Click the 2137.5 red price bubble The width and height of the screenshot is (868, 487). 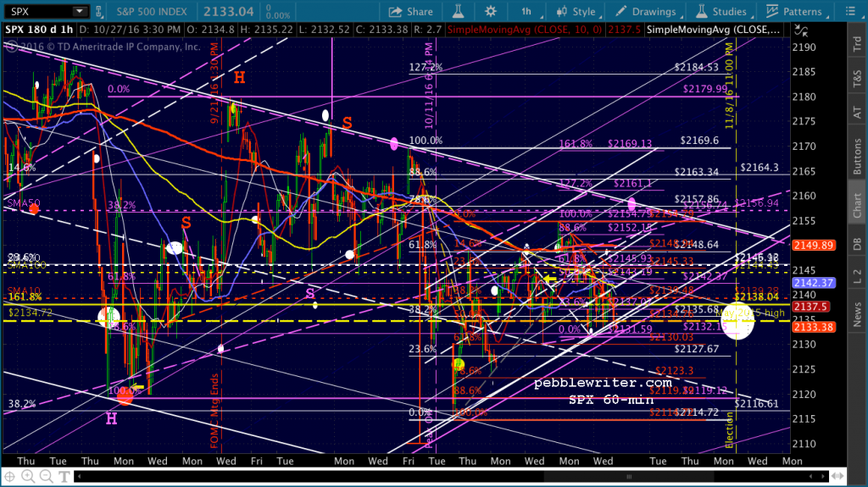(x=811, y=307)
